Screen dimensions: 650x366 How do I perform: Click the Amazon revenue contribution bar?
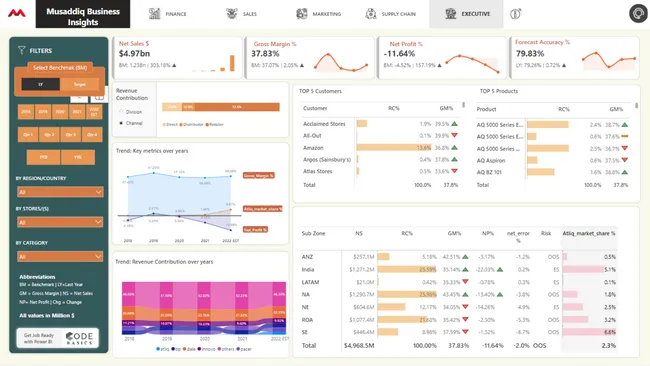394,148
